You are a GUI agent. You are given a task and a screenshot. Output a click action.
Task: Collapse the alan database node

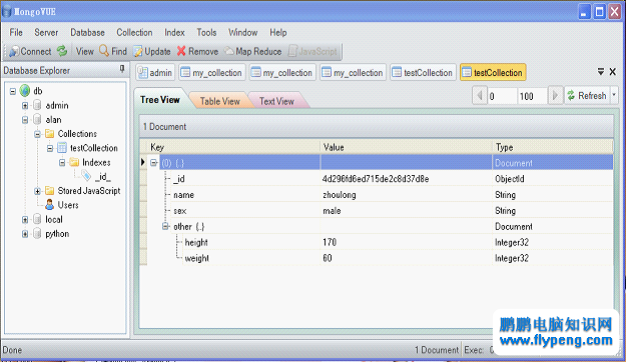(25, 120)
